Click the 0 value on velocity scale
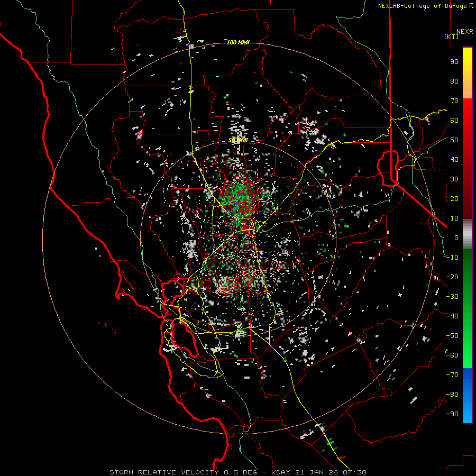Image resolution: width=476 pixels, height=476 pixels. [456, 238]
